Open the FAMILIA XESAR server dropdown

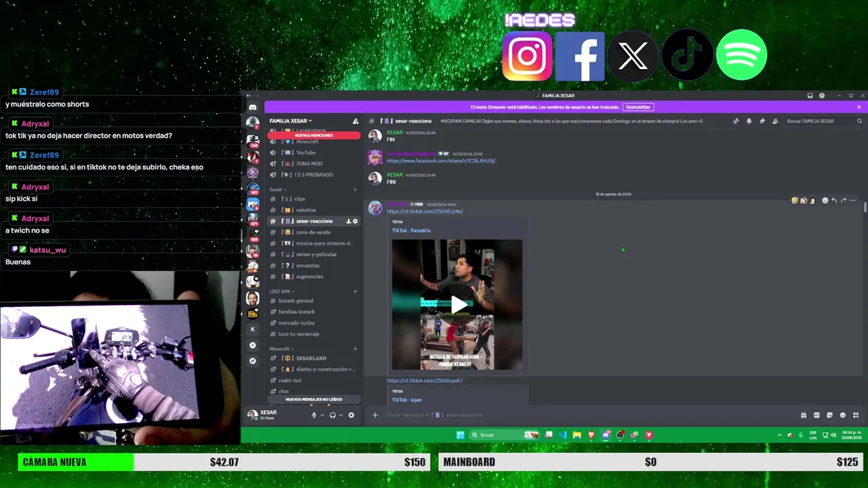click(291, 121)
